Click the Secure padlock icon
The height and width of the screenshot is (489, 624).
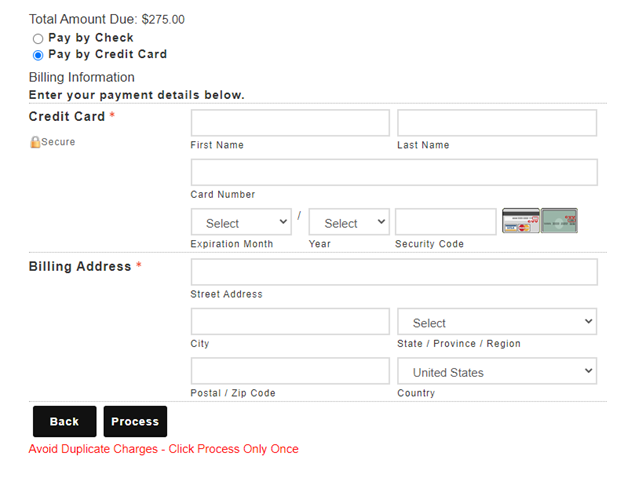(x=35, y=142)
